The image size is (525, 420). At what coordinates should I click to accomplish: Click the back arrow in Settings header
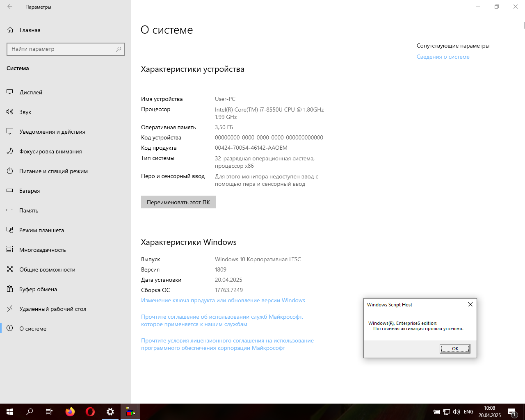click(x=10, y=7)
